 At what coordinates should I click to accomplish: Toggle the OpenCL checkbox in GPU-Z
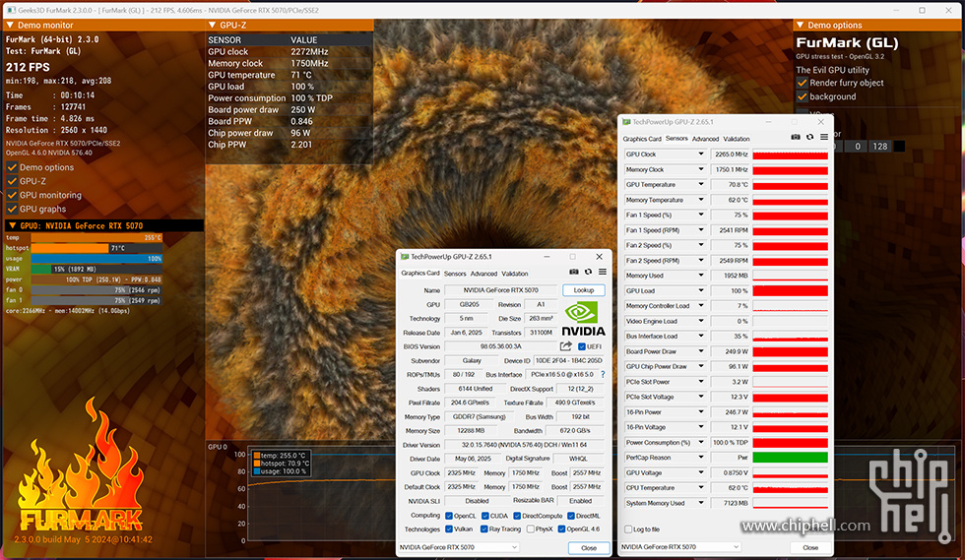[x=449, y=516]
